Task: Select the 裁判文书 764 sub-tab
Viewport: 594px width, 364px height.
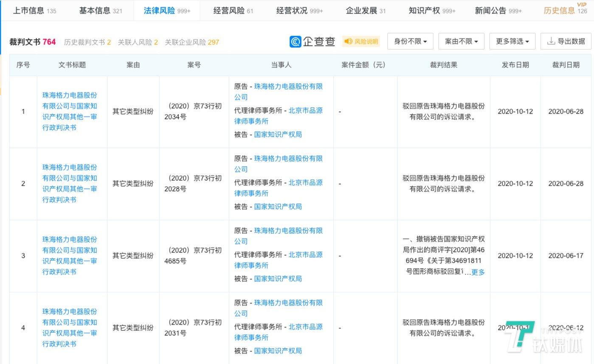Action: click(x=32, y=42)
